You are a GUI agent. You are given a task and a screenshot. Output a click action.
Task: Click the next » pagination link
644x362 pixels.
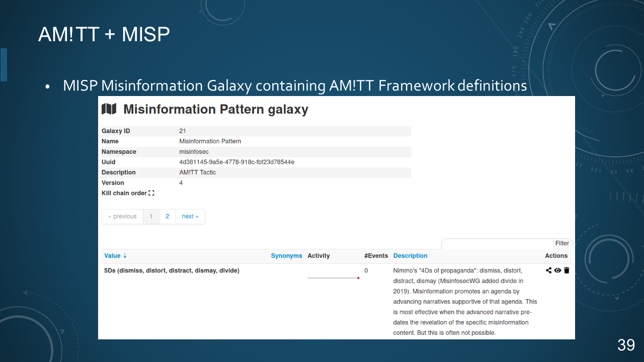(190, 216)
